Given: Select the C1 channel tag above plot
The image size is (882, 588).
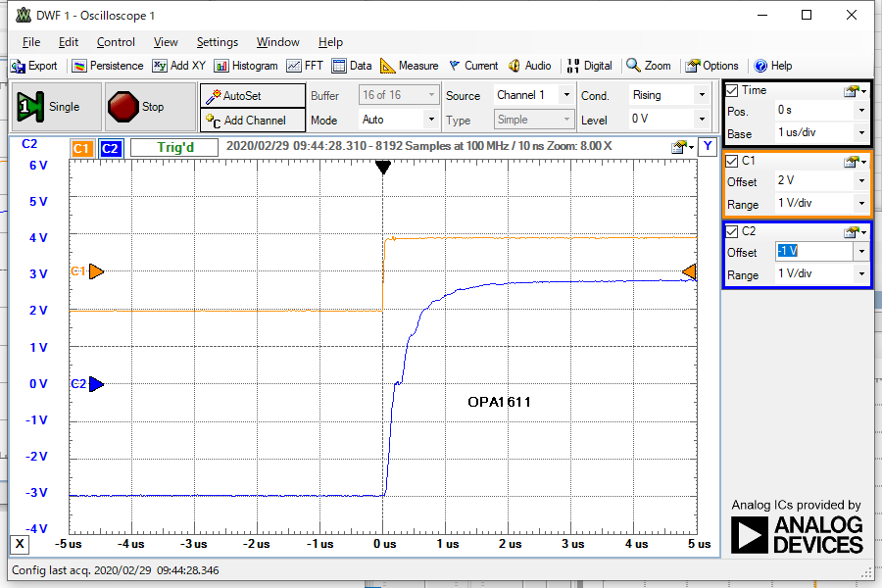Looking at the screenshot, I should (x=81, y=148).
